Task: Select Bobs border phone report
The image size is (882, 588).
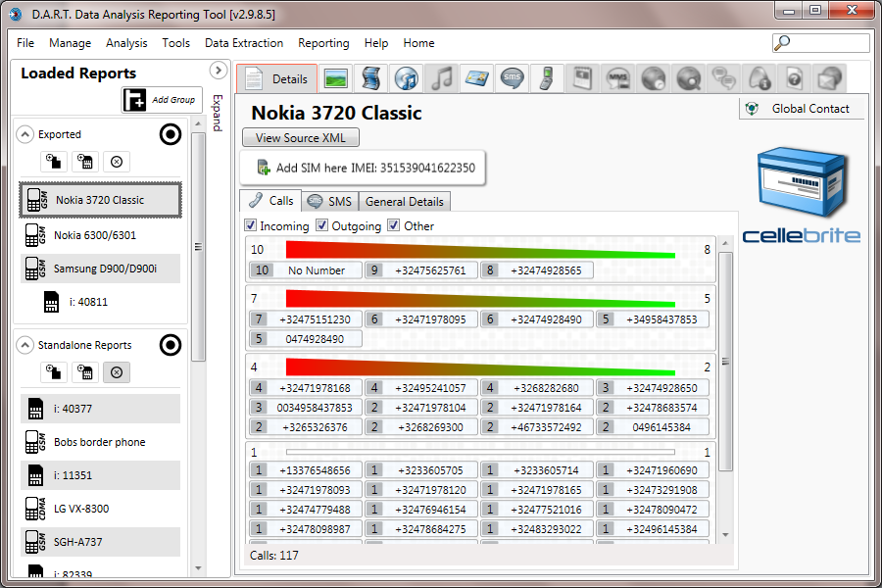Action: 101,442
